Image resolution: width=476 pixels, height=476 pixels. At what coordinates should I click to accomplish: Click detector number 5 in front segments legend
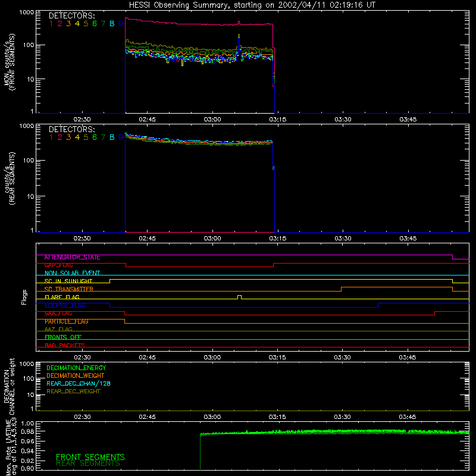86,24
